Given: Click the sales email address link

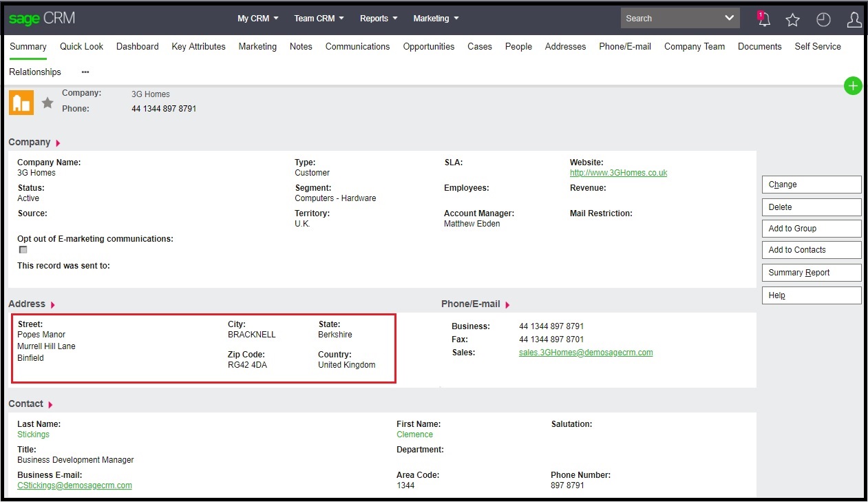Looking at the screenshot, I should pos(586,353).
